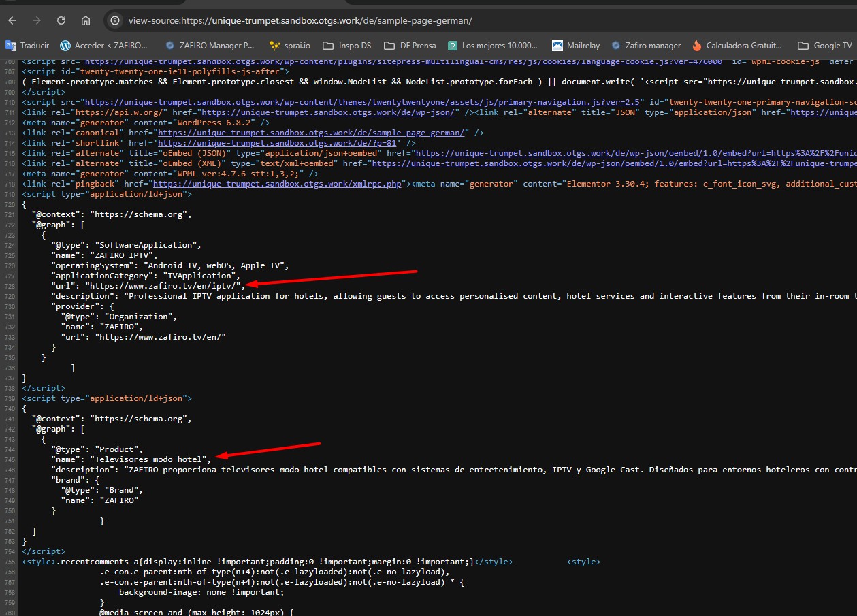The height and width of the screenshot is (616, 857).
Task: Open the Traducir bookmark
Action: (27, 46)
